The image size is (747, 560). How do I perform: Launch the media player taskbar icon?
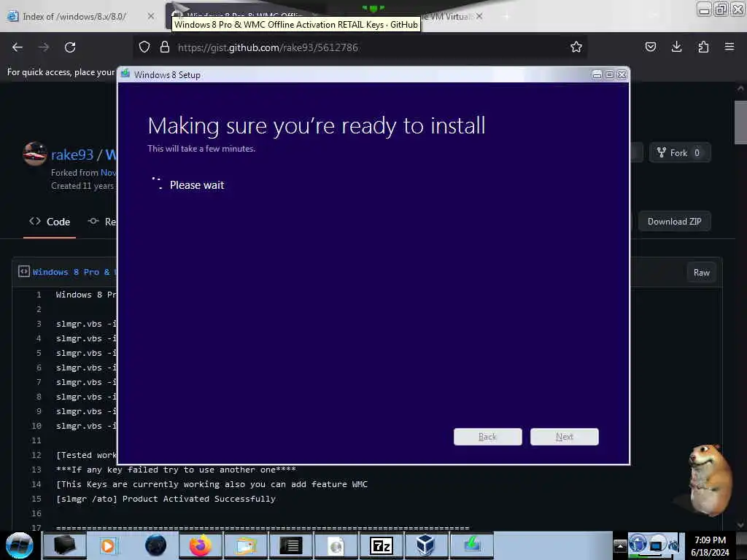[x=108, y=545]
